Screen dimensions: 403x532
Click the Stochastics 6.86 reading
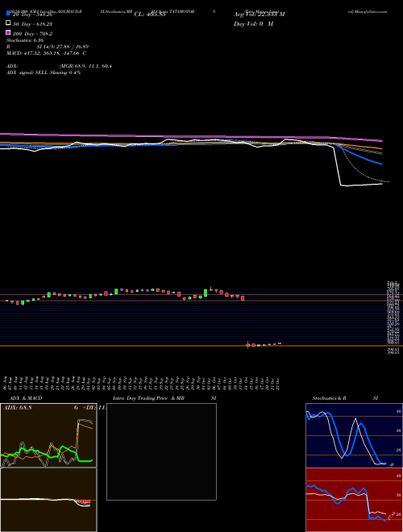tap(25, 40)
